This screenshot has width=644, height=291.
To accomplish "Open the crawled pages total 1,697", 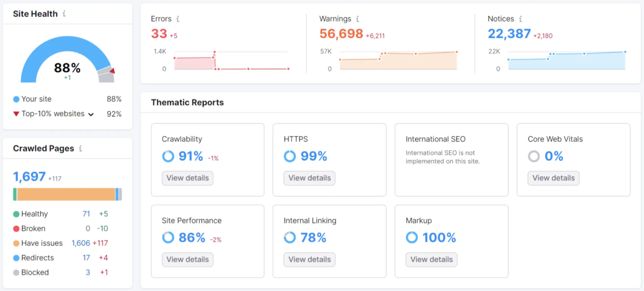I will [x=29, y=177].
